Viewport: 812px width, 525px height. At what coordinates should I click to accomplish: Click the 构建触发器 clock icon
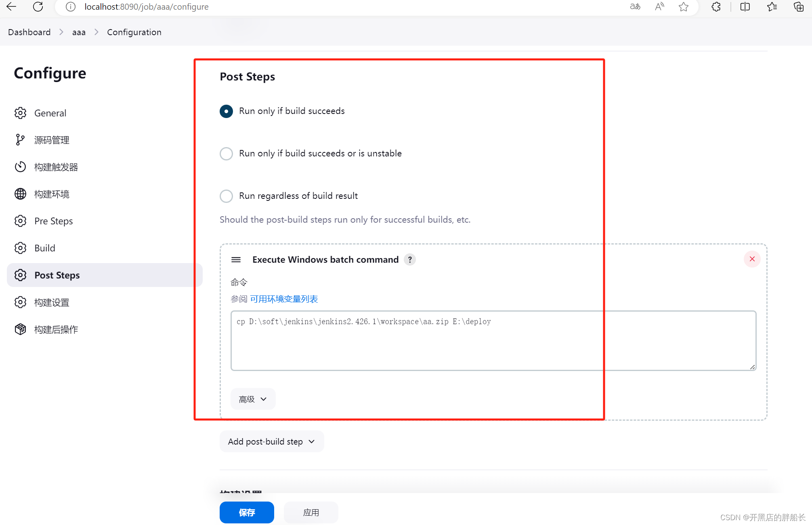pyautogui.click(x=20, y=167)
